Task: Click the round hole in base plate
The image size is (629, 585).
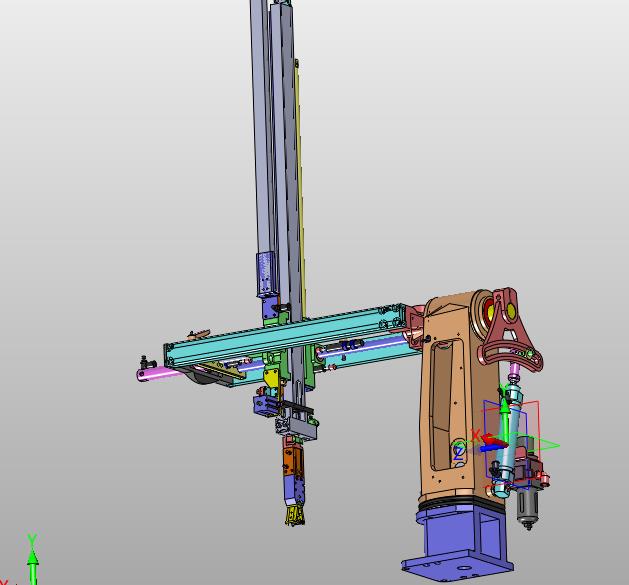Action: tap(464, 568)
